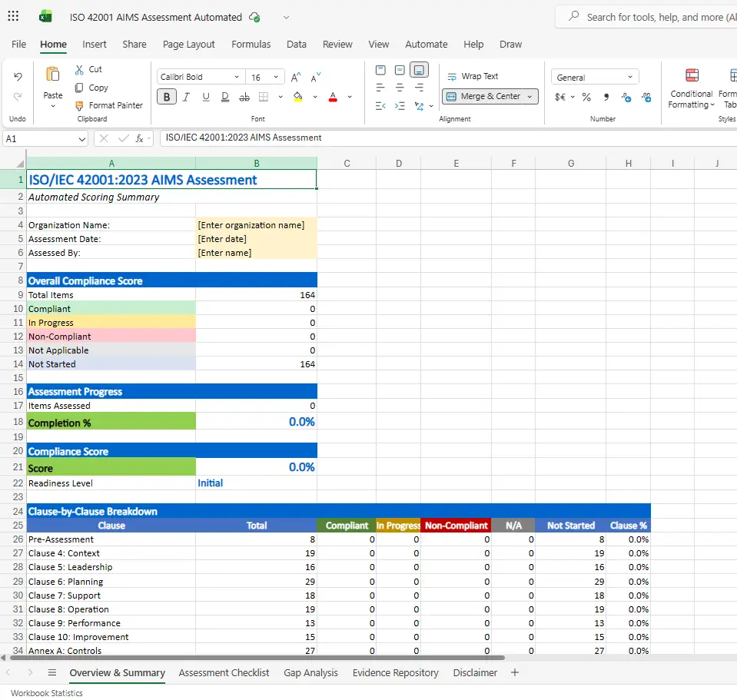Switch to the Gap Analysis sheet
The image size is (737, 700).
(310, 672)
